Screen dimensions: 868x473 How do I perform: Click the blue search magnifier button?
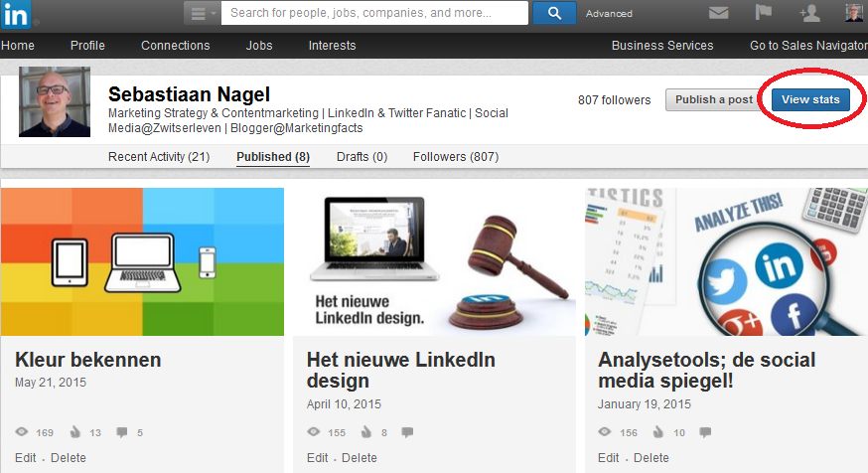[x=554, y=13]
